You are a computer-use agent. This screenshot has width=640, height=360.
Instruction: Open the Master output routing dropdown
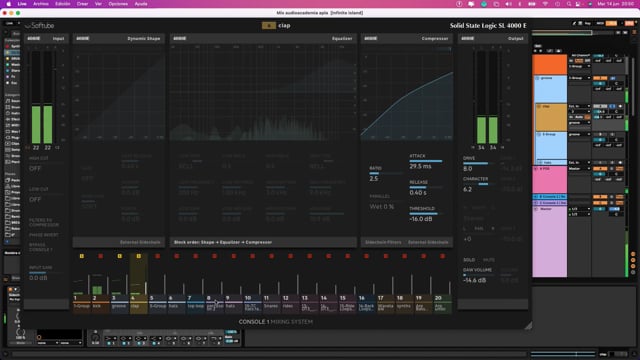(580, 169)
